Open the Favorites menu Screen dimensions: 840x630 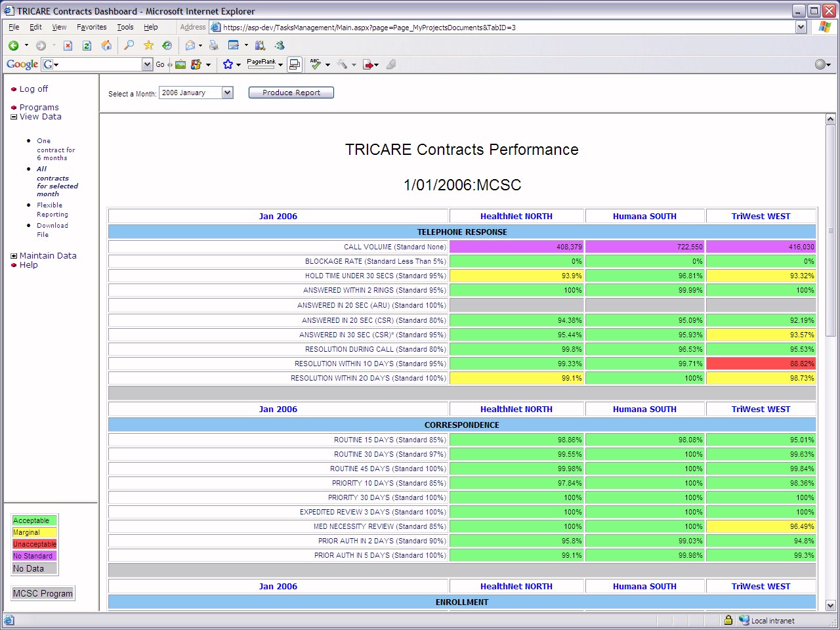click(91, 27)
